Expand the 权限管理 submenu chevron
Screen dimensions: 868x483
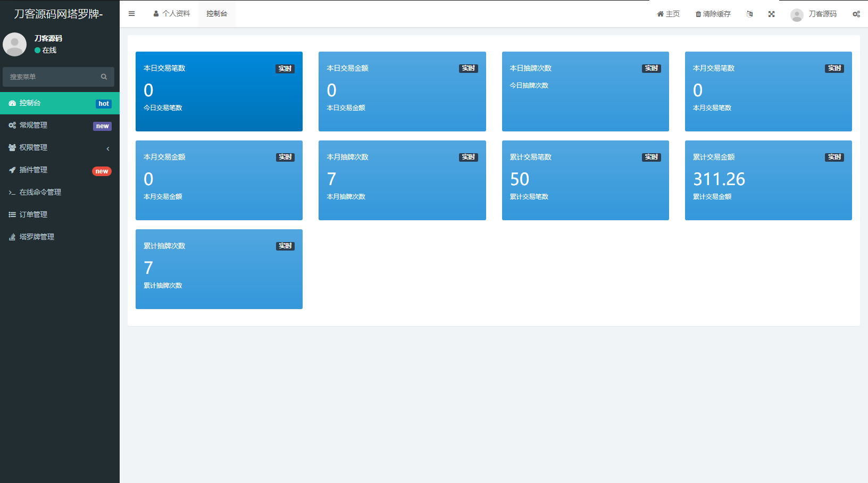click(108, 148)
